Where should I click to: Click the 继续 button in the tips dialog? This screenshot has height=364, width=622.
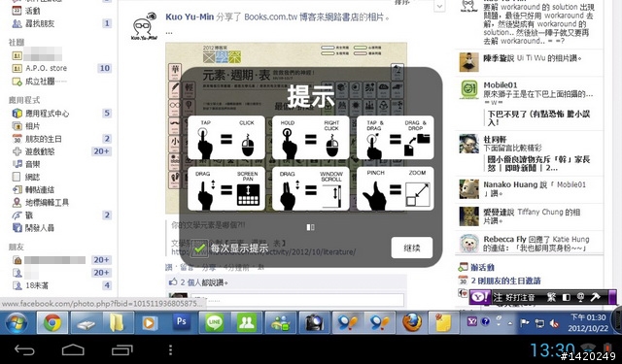(411, 248)
